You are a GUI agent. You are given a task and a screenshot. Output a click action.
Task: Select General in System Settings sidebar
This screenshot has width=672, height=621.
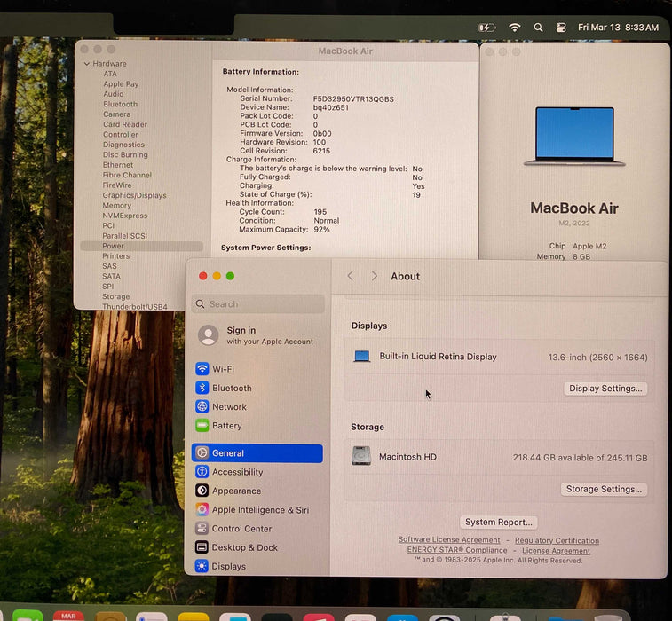point(257,453)
